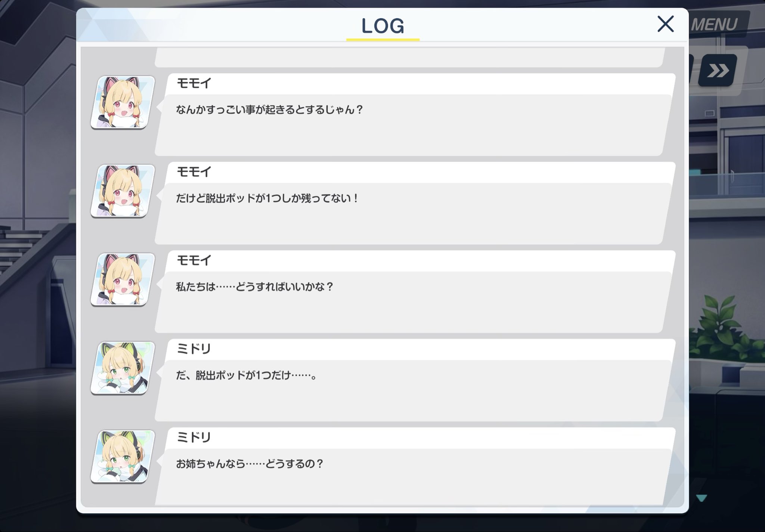Click Momoi's avatar beside first message
Viewport: 765px width, 532px height.
point(123,102)
